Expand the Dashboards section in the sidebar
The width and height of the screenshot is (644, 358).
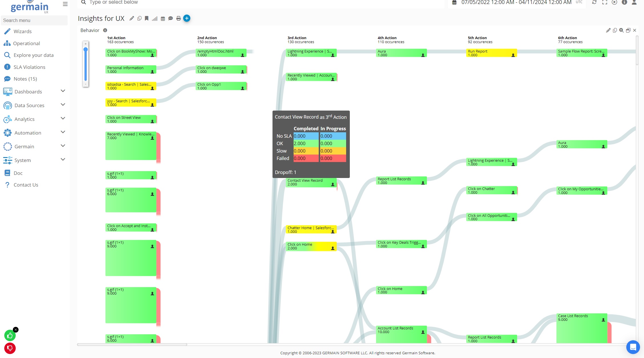coord(63,91)
